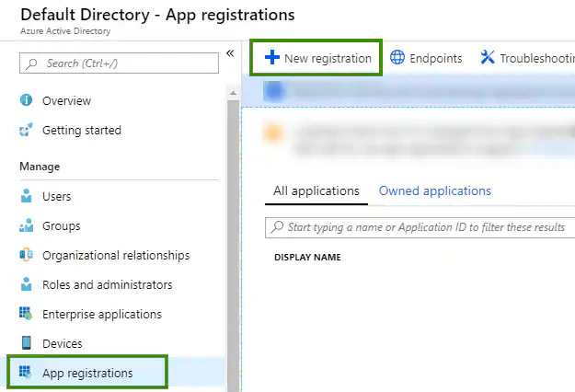Click the Organizational relationships icon
This screenshot has height=392, width=575.
[26, 255]
